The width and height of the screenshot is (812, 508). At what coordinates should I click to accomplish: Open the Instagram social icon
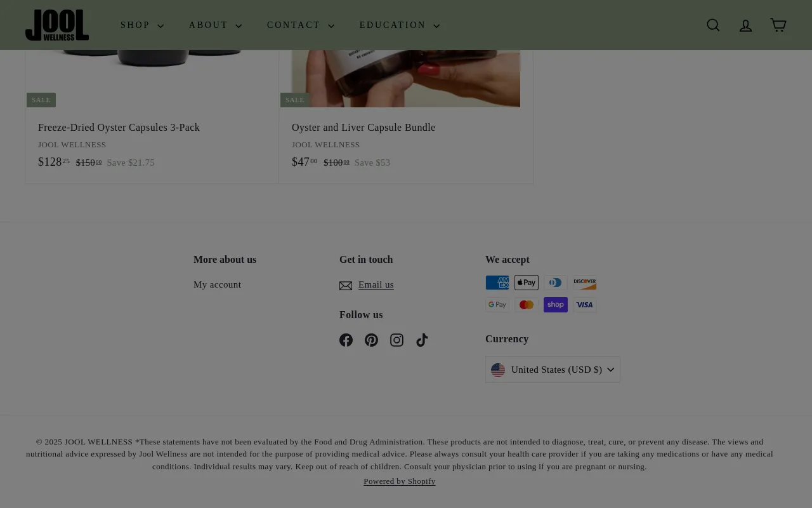point(396,340)
